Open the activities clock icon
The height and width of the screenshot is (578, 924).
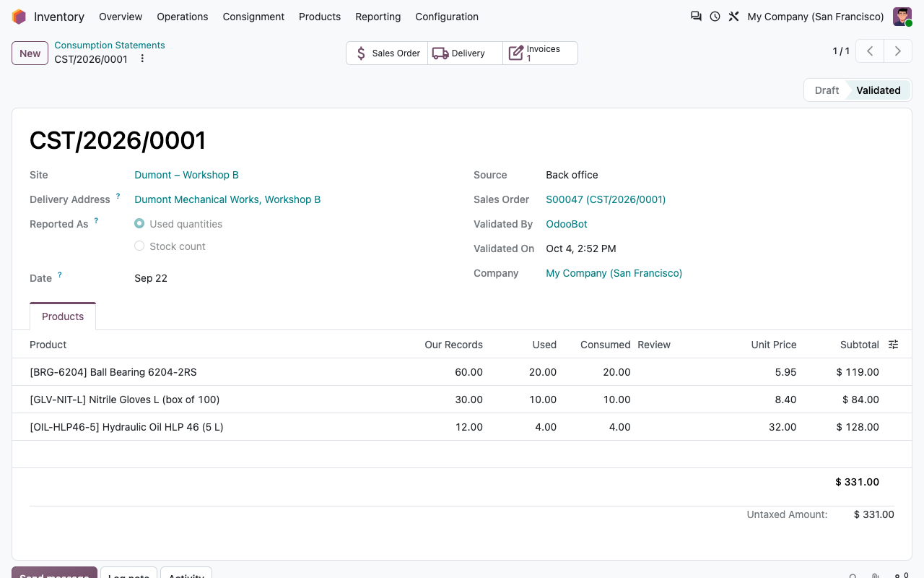tap(715, 17)
